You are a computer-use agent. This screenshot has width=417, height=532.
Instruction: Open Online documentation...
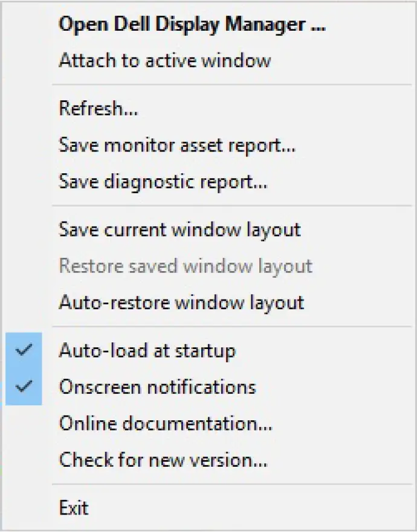point(165,423)
